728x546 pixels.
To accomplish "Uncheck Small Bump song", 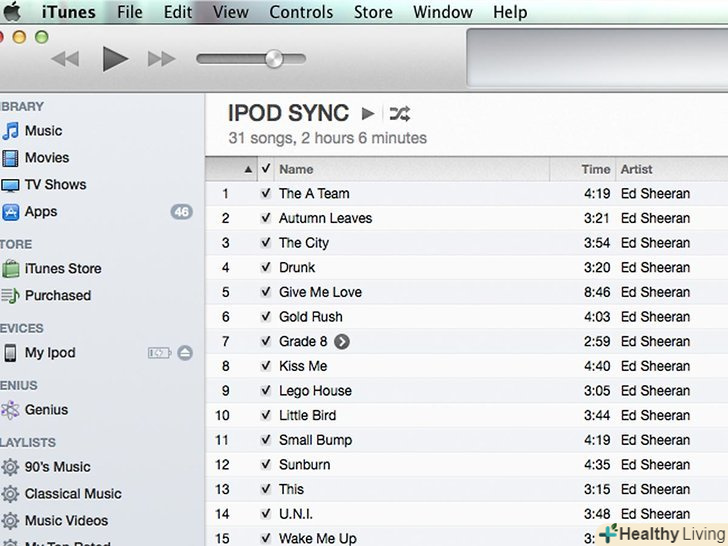I will (266, 440).
